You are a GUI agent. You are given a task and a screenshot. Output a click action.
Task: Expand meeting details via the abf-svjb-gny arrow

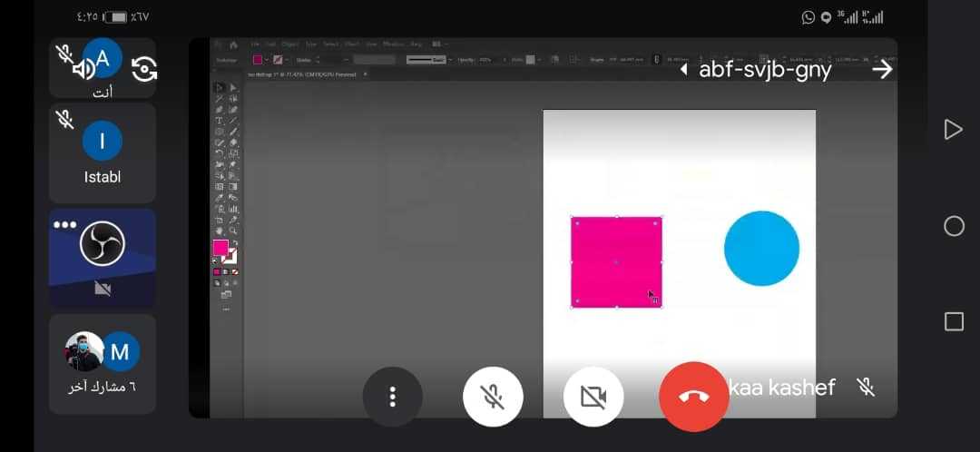pyautogui.click(x=683, y=70)
